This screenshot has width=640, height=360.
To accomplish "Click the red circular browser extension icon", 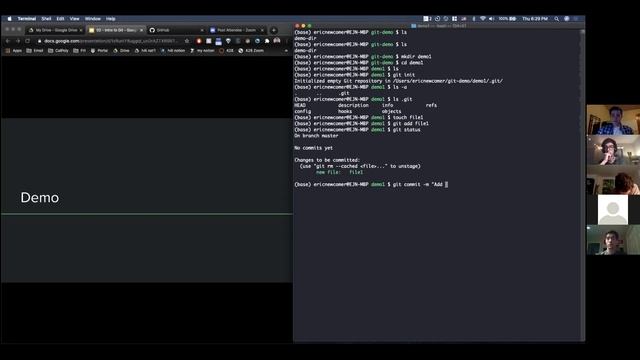I will [199, 41].
